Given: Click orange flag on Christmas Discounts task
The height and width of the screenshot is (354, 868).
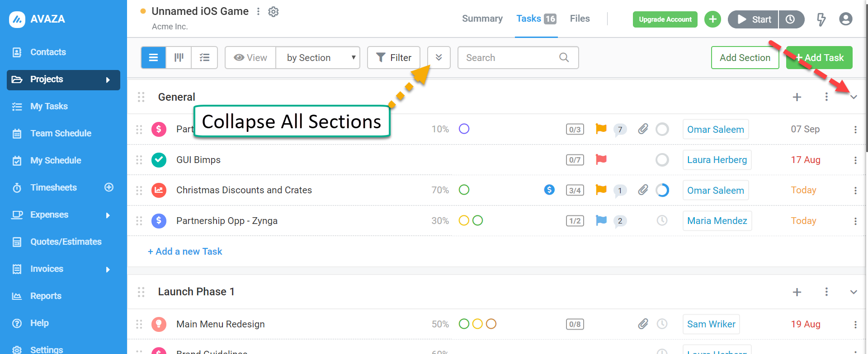Looking at the screenshot, I should click(601, 190).
